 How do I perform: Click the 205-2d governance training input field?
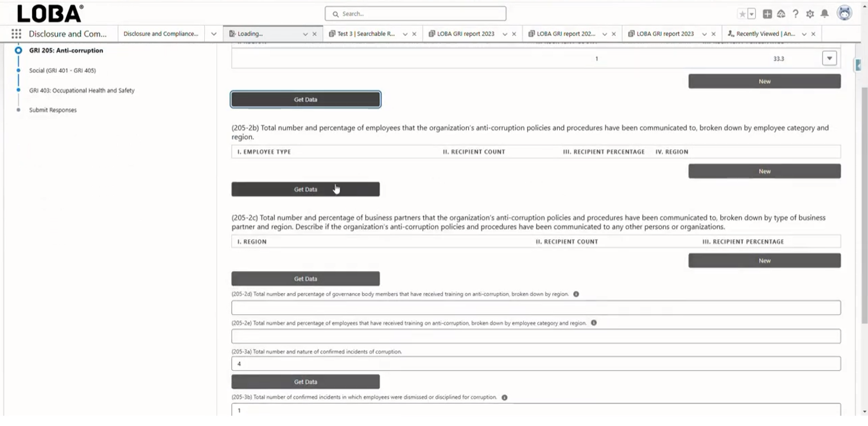coord(535,308)
